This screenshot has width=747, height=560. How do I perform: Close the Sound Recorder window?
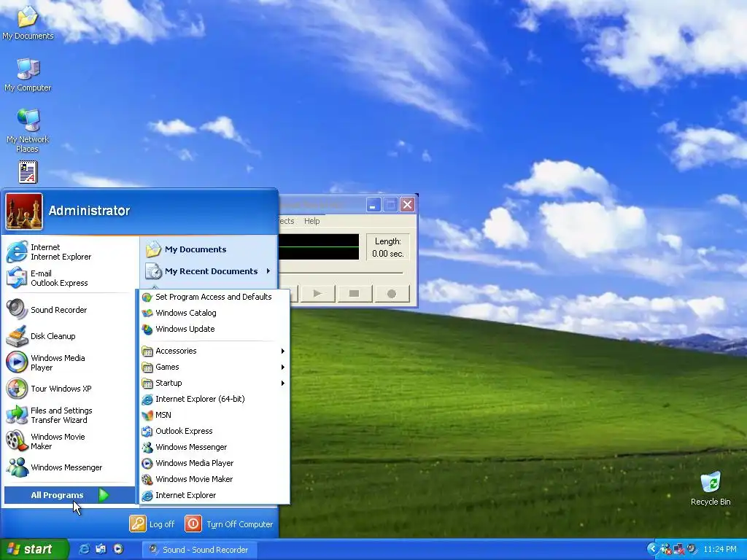[407, 205]
